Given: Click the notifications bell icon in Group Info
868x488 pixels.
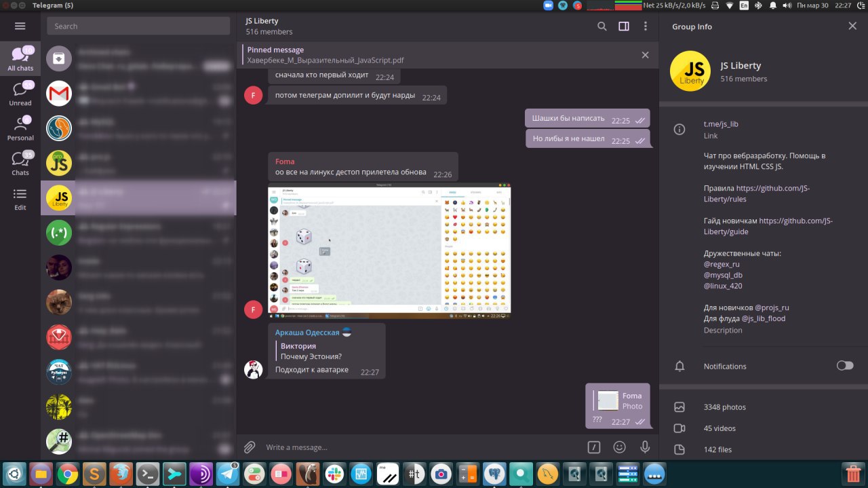Looking at the screenshot, I should (679, 366).
